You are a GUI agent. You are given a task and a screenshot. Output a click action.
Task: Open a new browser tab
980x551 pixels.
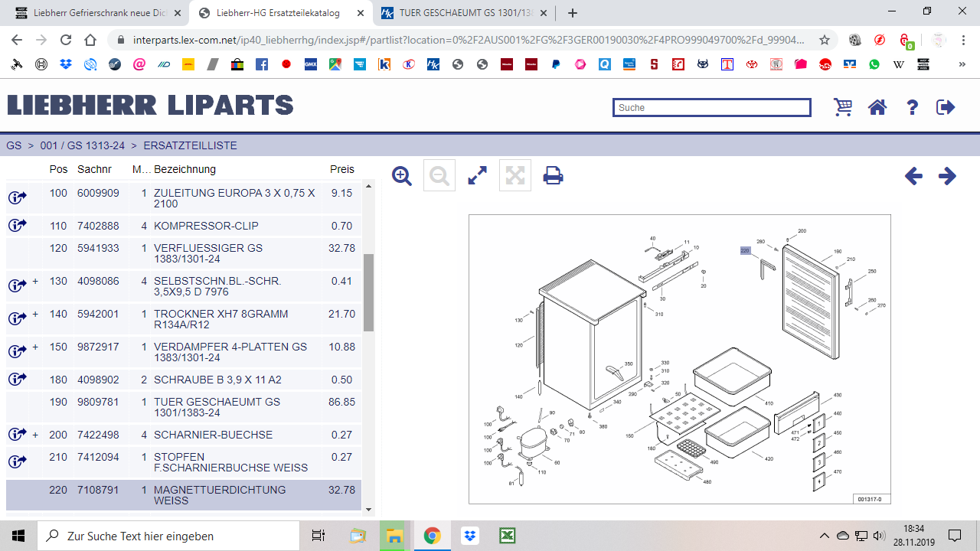click(x=573, y=13)
